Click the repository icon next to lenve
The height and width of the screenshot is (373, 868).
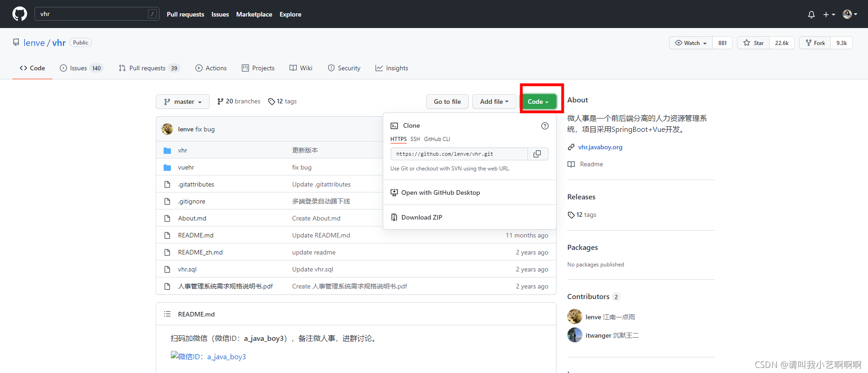click(16, 42)
